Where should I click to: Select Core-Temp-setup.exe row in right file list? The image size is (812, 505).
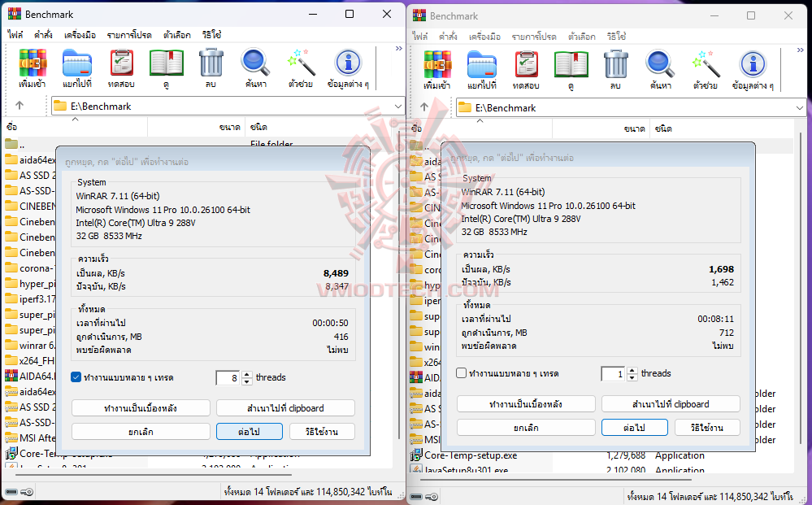[x=601, y=455]
